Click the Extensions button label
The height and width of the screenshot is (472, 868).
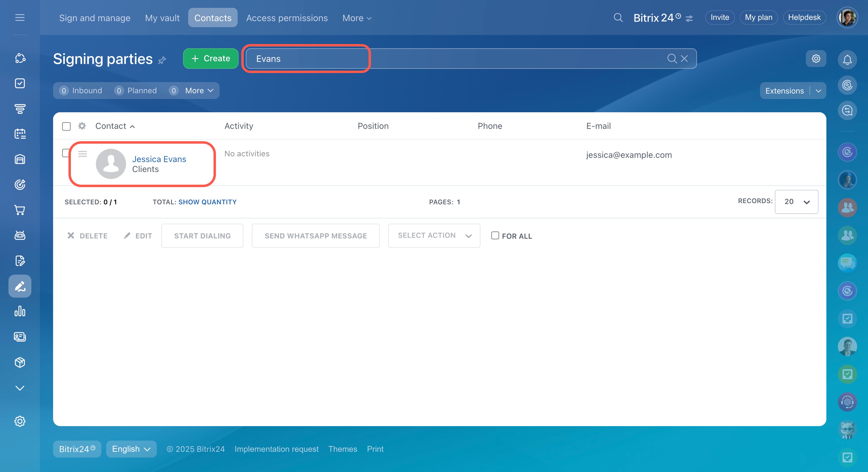click(x=784, y=91)
